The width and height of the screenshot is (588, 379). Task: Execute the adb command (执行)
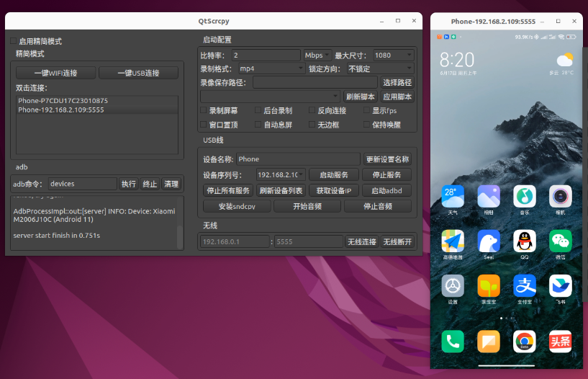pyautogui.click(x=129, y=184)
